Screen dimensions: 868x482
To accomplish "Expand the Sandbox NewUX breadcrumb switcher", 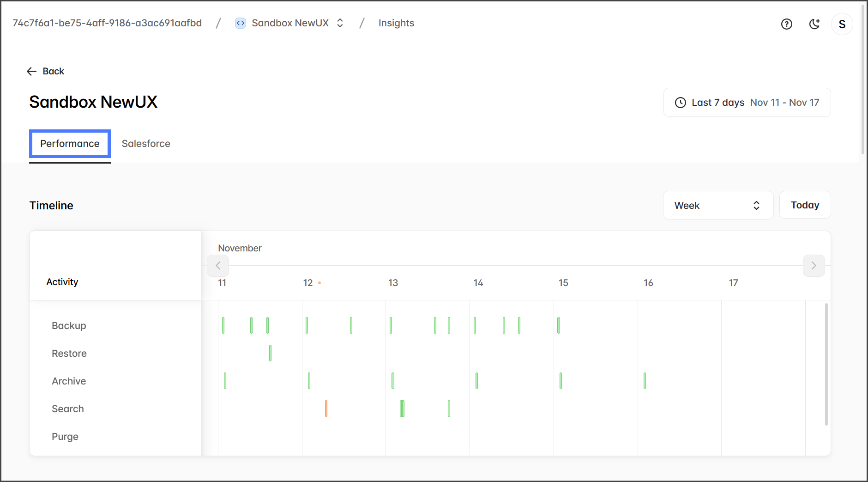I will click(x=340, y=23).
